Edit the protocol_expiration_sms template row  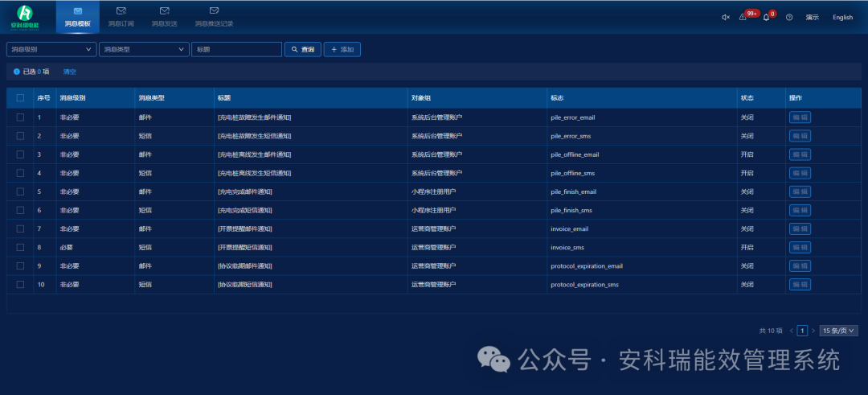point(800,284)
